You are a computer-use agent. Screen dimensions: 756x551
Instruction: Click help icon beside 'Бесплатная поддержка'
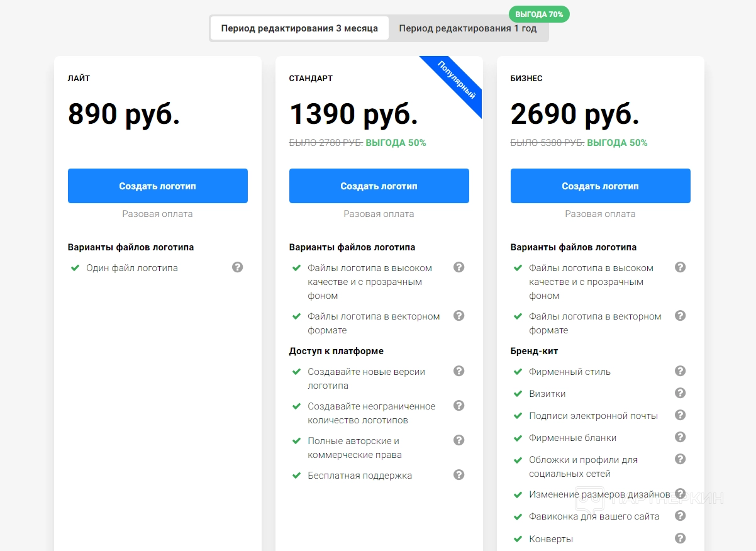(459, 475)
